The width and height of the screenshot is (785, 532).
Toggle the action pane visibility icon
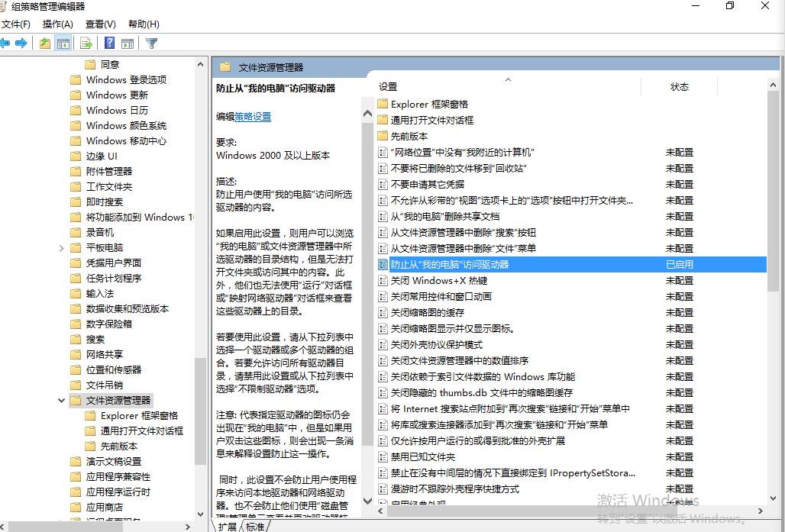[128, 42]
